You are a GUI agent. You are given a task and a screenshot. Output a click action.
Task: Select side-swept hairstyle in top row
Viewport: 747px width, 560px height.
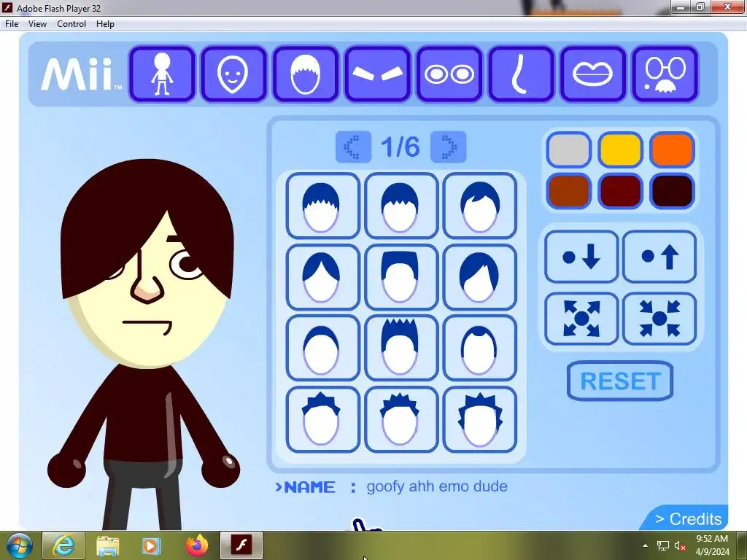(480, 206)
